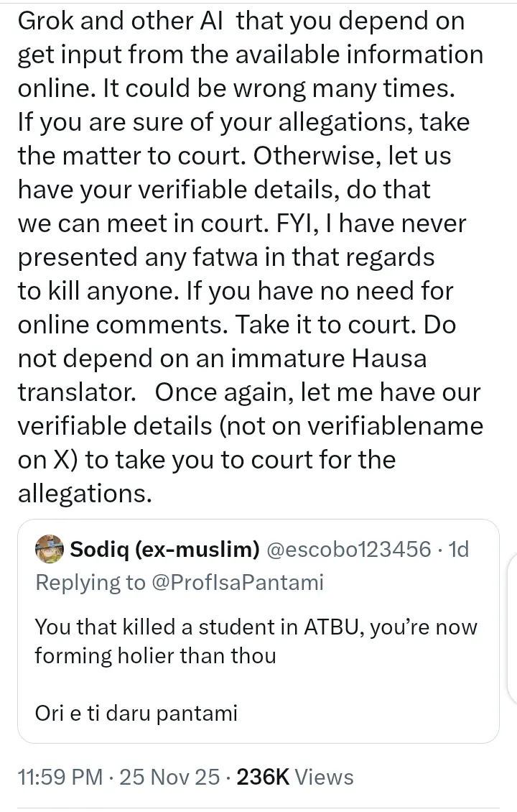Open Sodiq's profile picture in quoted post
The height and width of the screenshot is (812, 517).
point(50,550)
